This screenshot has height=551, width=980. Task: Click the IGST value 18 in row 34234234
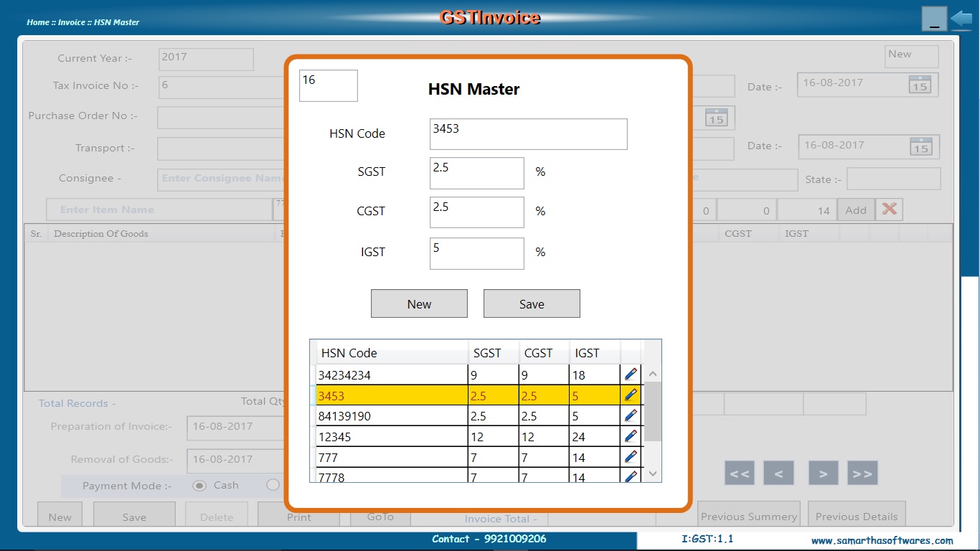(x=595, y=375)
